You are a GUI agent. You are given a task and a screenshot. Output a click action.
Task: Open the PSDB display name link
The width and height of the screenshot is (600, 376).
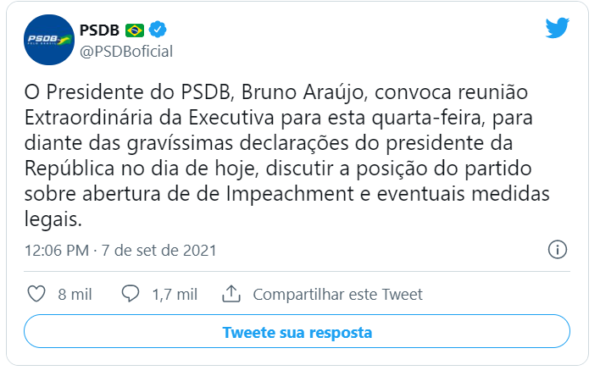99,30
